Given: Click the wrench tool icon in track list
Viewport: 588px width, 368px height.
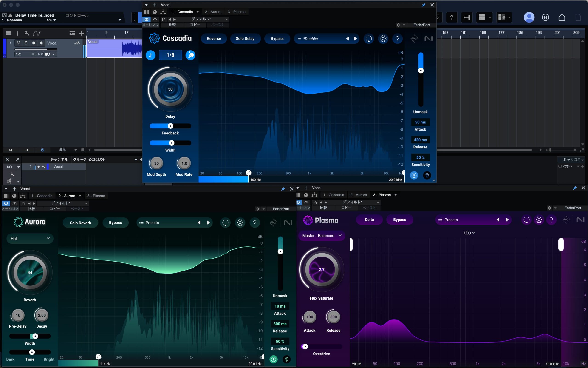Looking at the screenshot, I should [x=27, y=33].
